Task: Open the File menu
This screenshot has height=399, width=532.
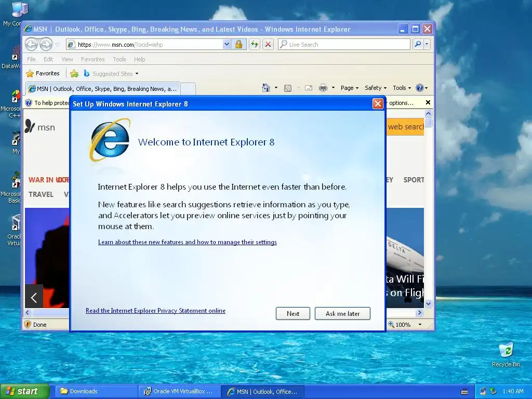Action: point(31,59)
